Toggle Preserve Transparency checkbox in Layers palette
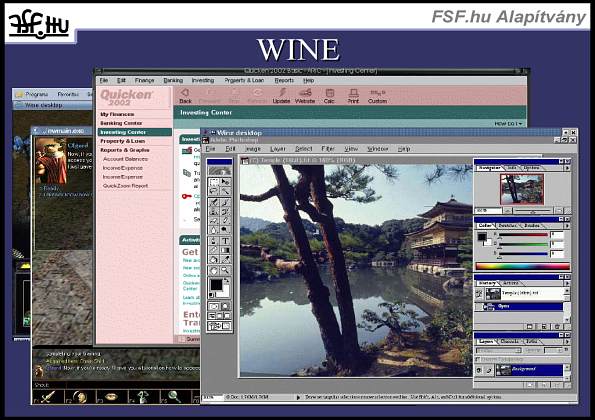Screen dimensions: 595x420 tap(477, 359)
